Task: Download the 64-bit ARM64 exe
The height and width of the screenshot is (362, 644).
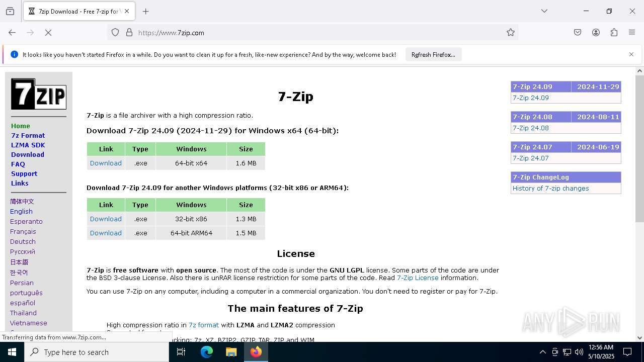Action: point(106,233)
